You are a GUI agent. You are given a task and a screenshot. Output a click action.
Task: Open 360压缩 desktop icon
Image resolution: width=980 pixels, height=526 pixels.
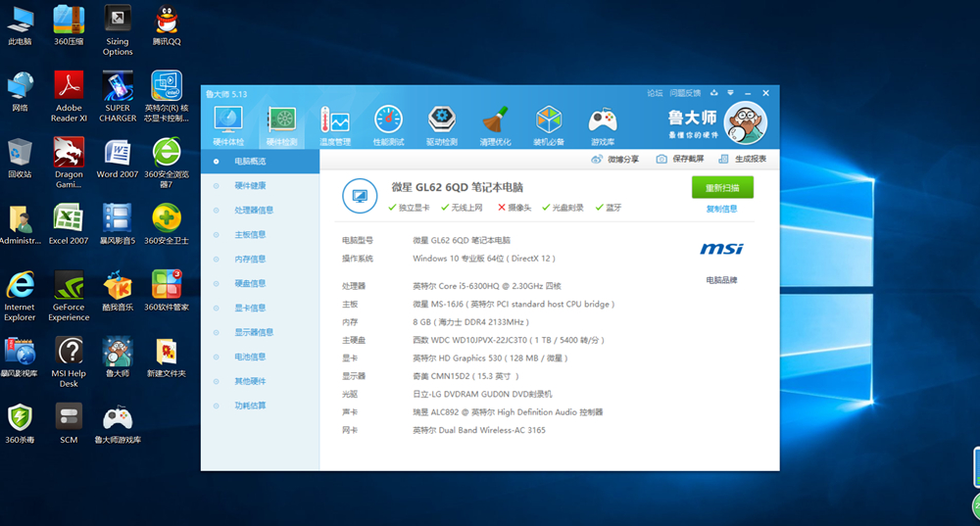pyautogui.click(x=69, y=25)
